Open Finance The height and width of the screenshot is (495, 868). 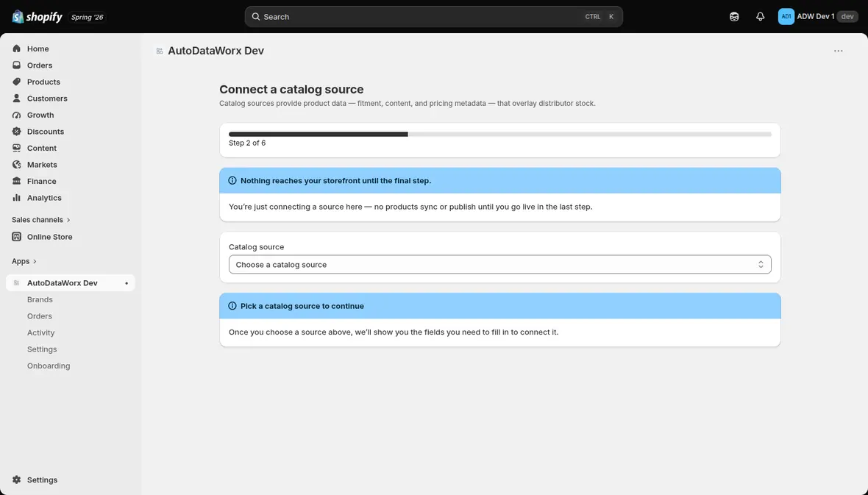pos(71,182)
